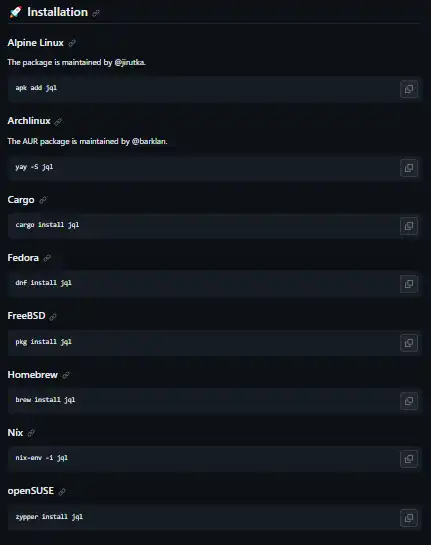The height and width of the screenshot is (545, 431).
Task: Copy the yay -S jql command
Action: 409,168
